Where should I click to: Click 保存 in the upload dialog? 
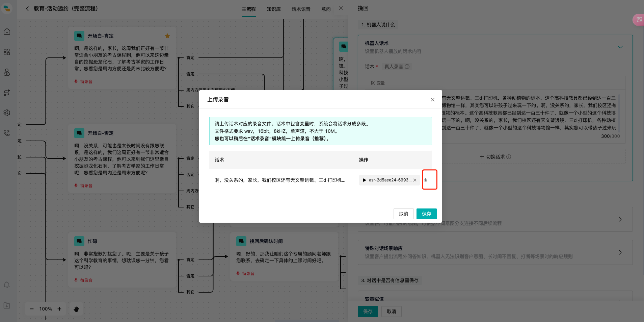tap(427, 214)
